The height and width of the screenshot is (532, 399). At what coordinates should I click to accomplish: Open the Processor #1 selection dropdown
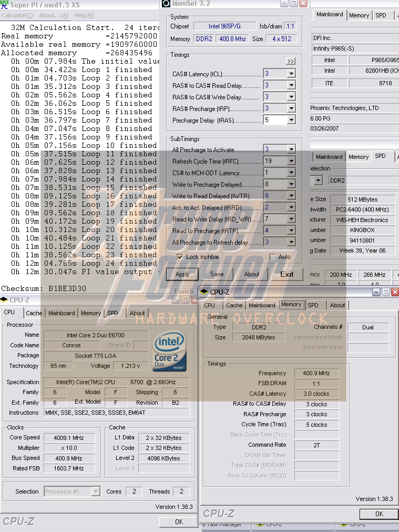[96, 491]
